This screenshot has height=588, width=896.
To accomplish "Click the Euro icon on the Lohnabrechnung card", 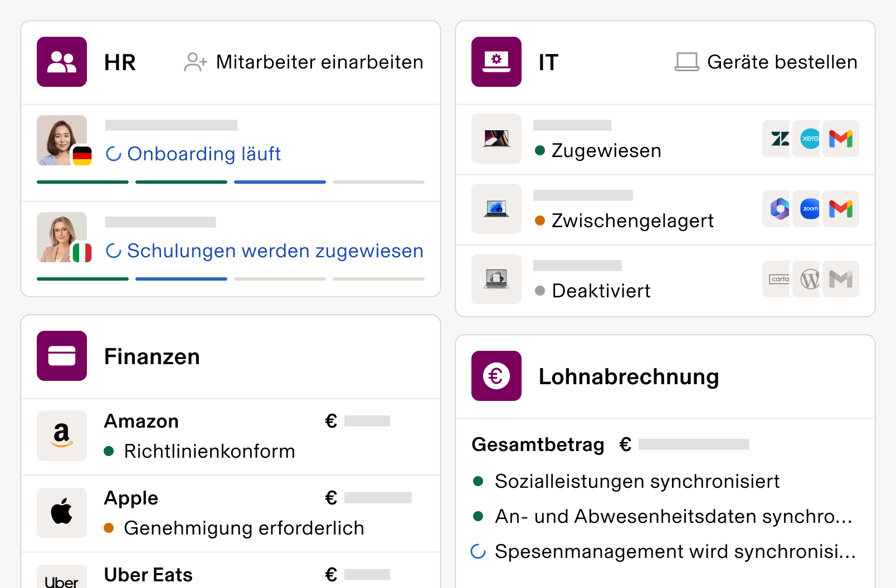I will tap(496, 376).
